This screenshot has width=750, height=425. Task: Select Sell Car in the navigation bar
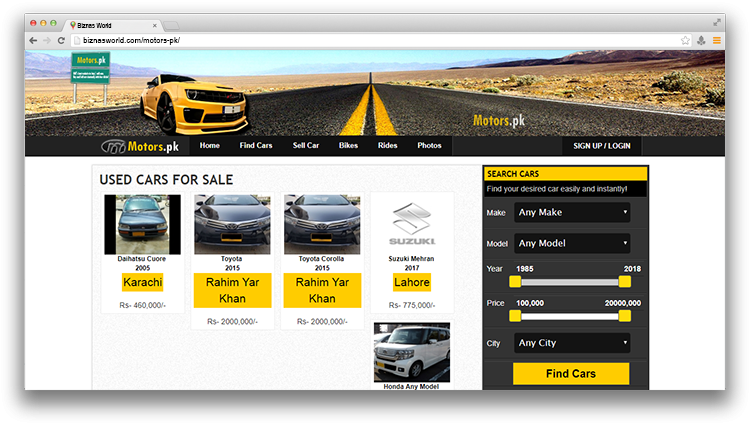click(x=306, y=146)
